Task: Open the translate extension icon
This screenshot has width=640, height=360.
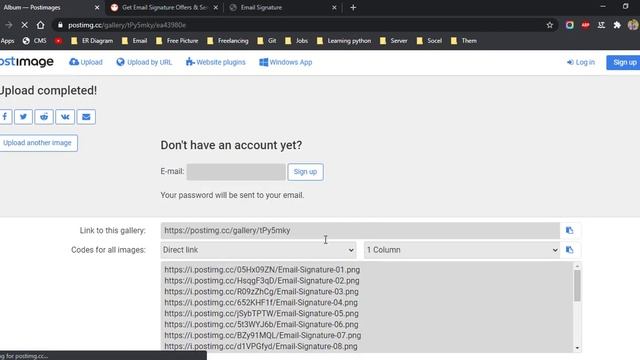Action: pos(601,25)
